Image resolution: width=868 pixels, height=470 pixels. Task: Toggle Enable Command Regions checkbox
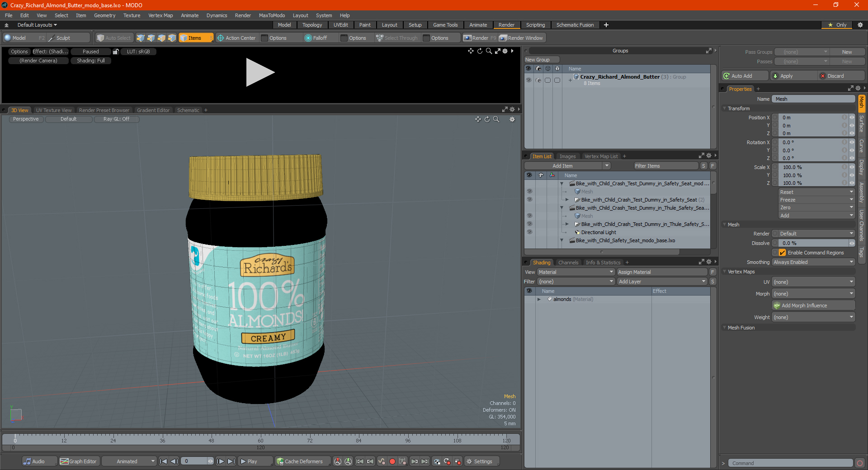783,253
